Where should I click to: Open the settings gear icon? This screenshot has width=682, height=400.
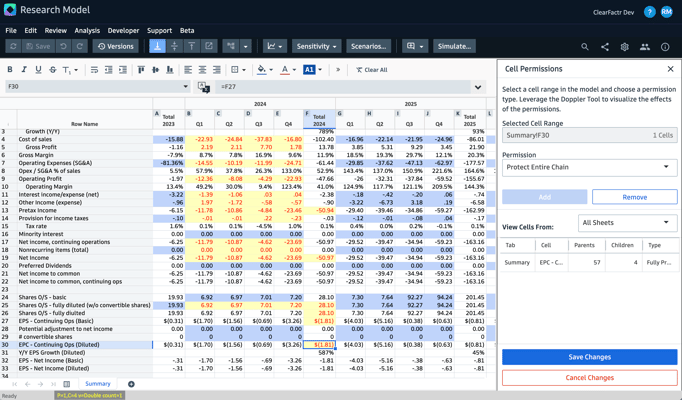click(625, 47)
